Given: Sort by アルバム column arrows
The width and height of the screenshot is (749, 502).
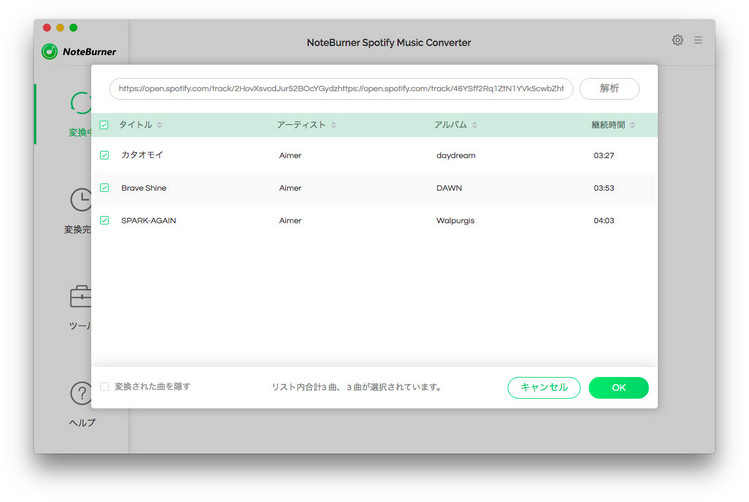Looking at the screenshot, I should click(474, 125).
